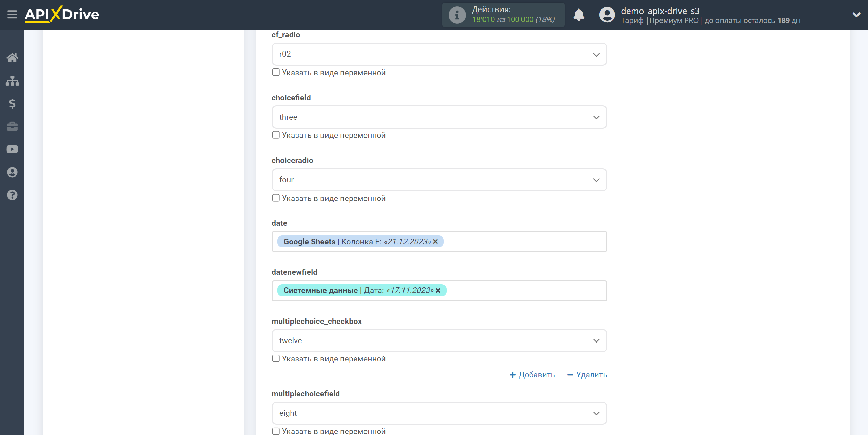Click '— Удалить' to remove current field

587,374
